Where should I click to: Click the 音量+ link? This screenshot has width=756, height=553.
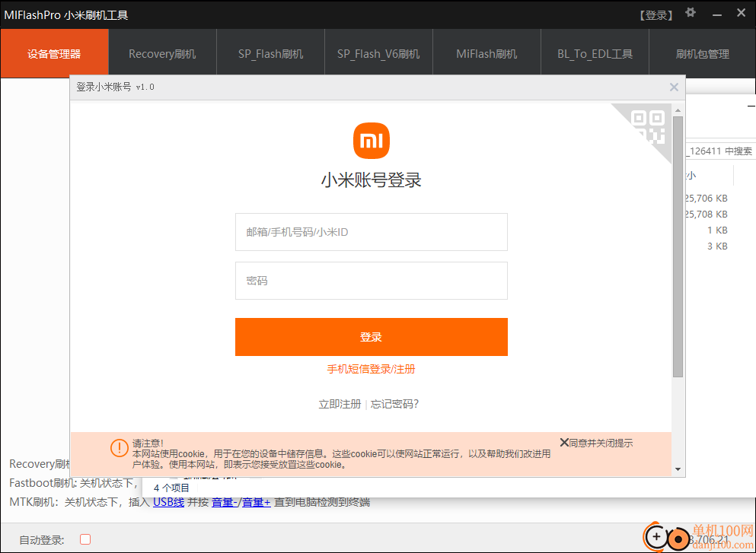[256, 503]
